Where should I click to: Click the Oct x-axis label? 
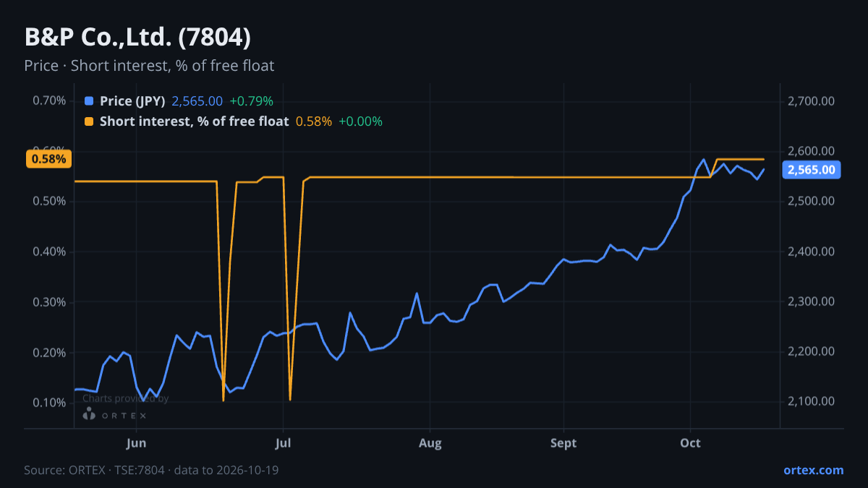coord(691,443)
